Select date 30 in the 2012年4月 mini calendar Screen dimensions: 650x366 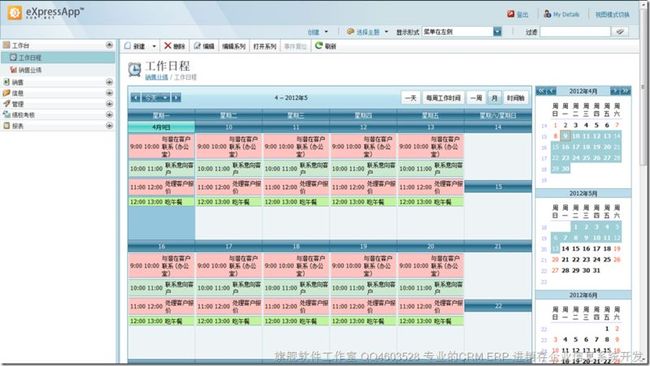[x=565, y=168]
